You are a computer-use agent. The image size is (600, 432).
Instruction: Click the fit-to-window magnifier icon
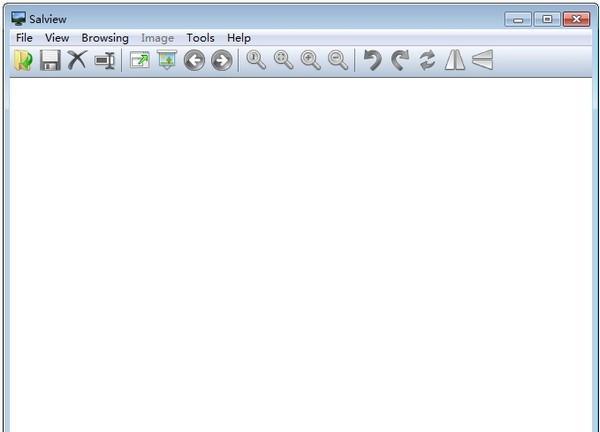click(x=284, y=60)
